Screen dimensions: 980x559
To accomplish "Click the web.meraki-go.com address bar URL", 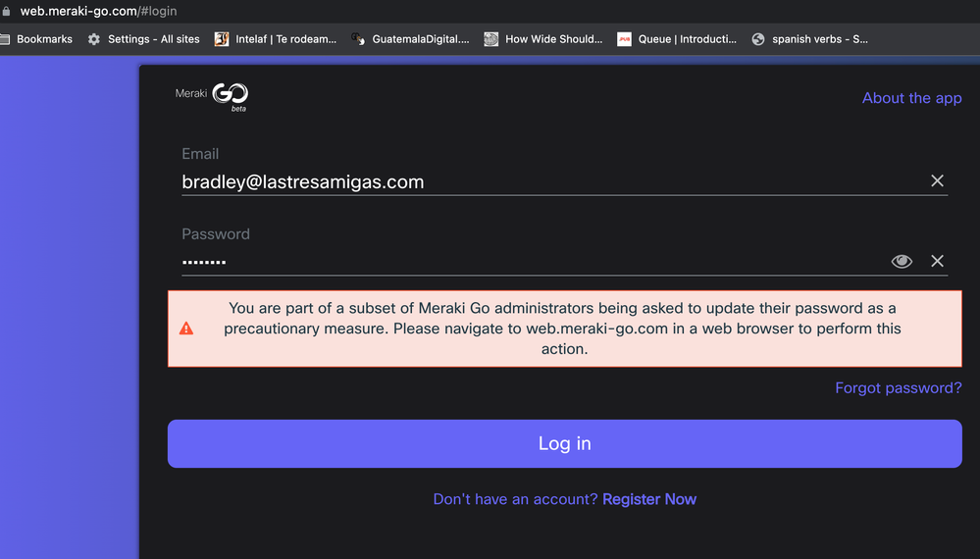I will [98, 11].
